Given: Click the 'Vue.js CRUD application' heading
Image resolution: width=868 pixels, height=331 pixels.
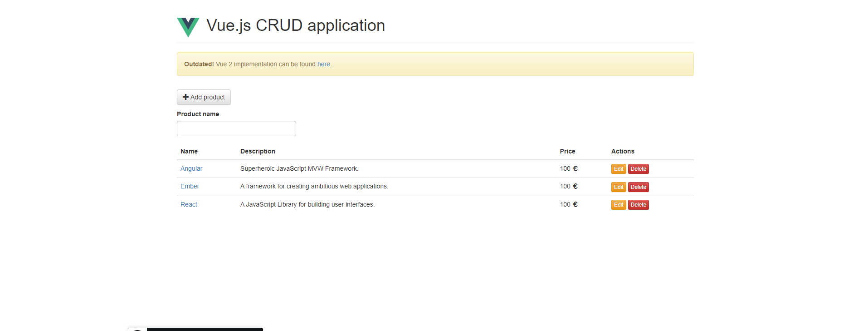Looking at the screenshot, I should pos(296,25).
